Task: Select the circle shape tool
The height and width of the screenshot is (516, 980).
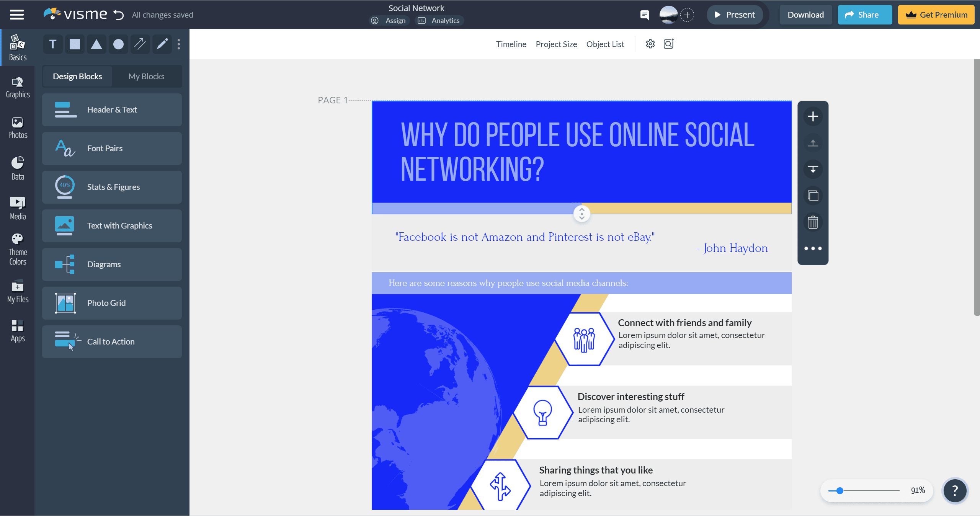Action: (118, 44)
